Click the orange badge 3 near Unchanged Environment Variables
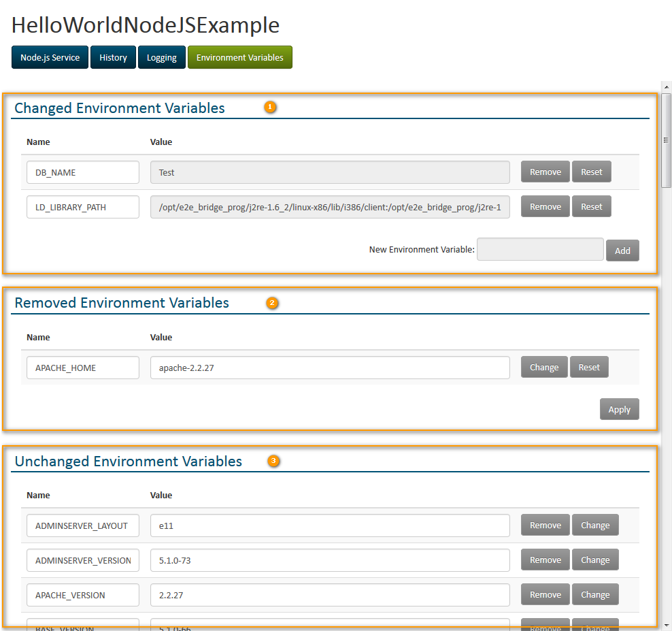Viewport: 672px width, 631px height. [x=273, y=461]
